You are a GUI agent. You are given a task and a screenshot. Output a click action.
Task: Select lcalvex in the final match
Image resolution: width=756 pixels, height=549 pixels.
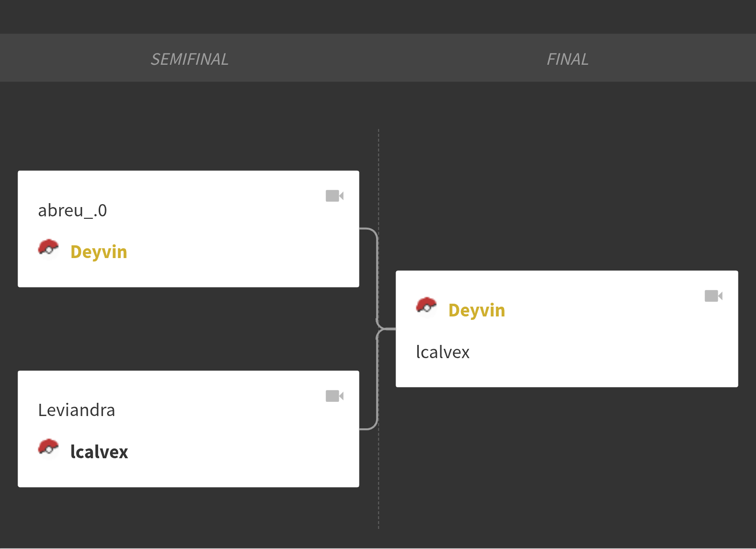(443, 352)
